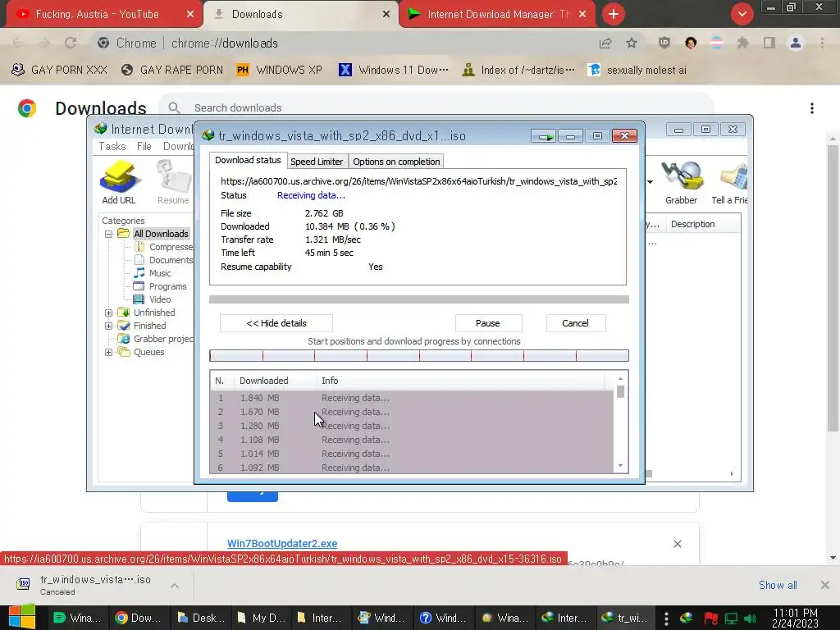Open Chrome's three-dot menu

click(x=822, y=43)
